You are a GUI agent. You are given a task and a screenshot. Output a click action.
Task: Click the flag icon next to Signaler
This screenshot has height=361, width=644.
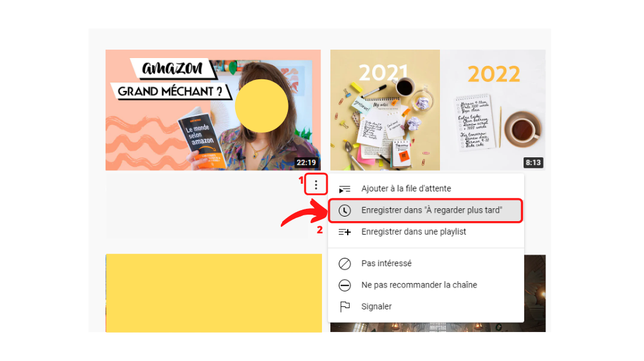pos(345,307)
